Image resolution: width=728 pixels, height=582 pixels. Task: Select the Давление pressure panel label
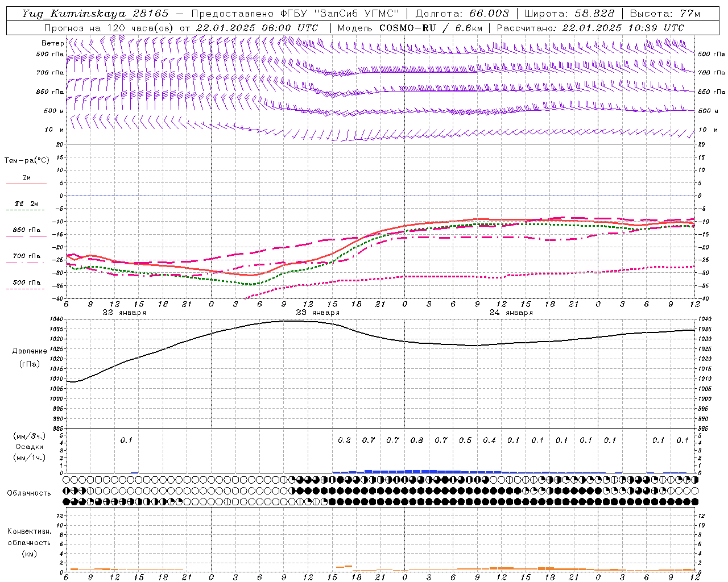[x=30, y=351]
